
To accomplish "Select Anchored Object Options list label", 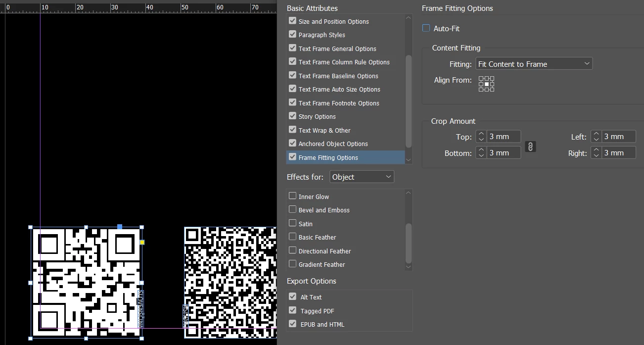I will coord(333,144).
